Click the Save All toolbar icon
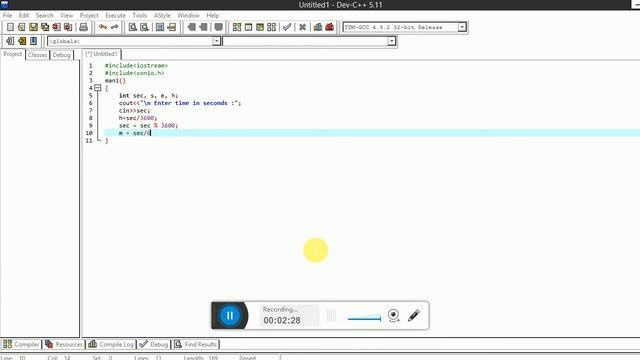This screenshot has width=640, height=360. click(45, 27)
